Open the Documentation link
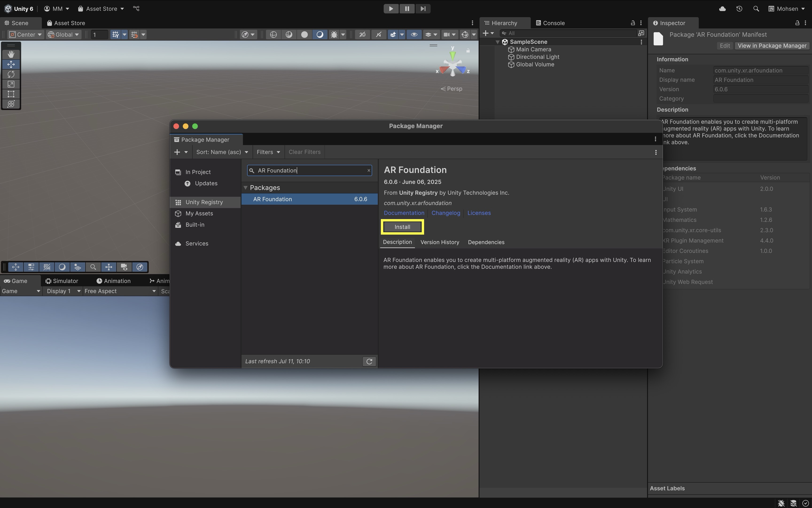Image resolution: width=812 pixels, height=508 pixels. (404, 213)
